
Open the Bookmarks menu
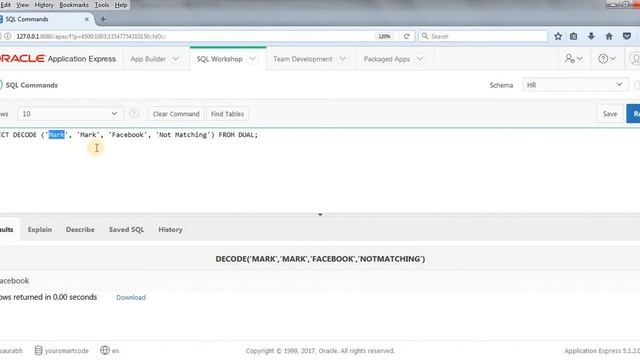(x=74, y=5)
